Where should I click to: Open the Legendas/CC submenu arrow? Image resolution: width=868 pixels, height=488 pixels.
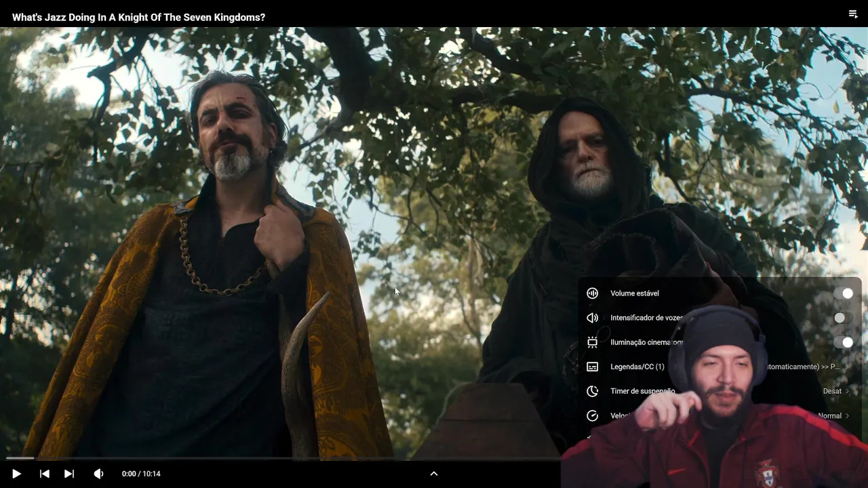click(x=848, y=367)
